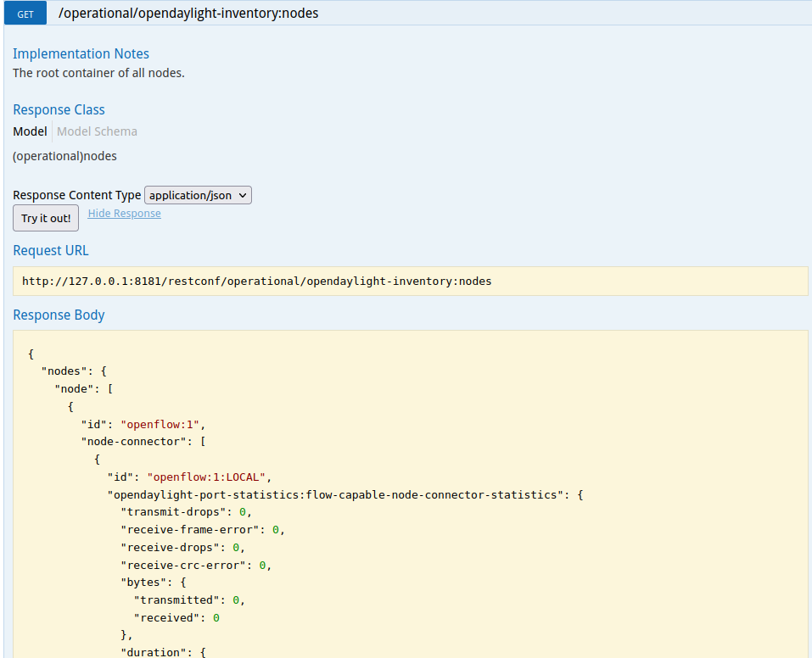Click the (operational)nodes model name

coord(64,156)
